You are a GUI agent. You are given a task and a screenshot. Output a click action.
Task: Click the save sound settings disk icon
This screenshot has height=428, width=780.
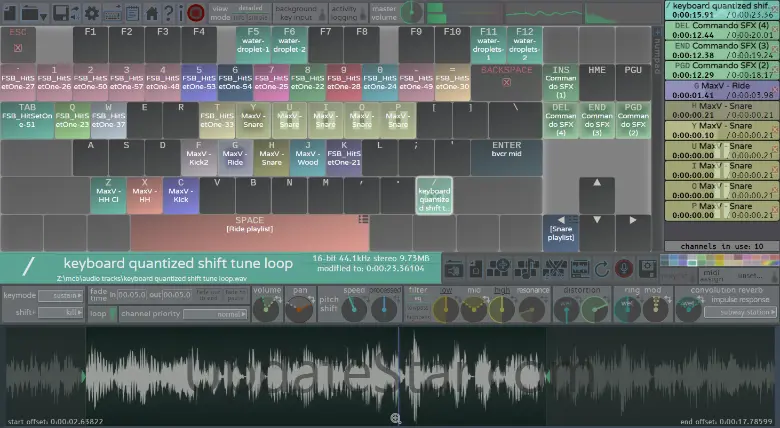(647, 269)
